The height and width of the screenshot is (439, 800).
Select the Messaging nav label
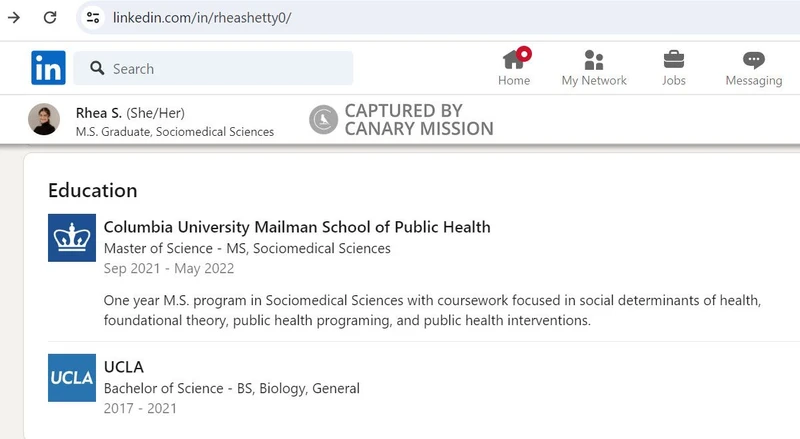pyautogui.click(x=754, y=81)
